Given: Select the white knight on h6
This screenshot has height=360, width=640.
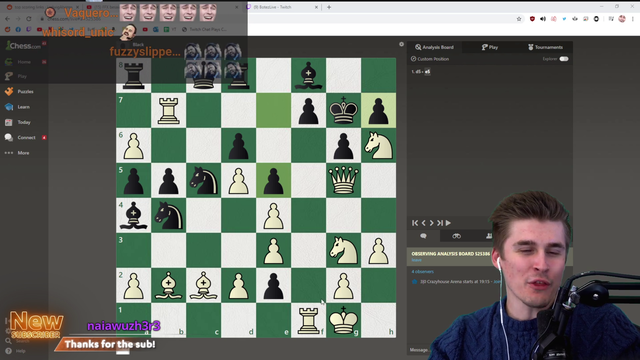Looking at the screenshot, I should [378, 145].
